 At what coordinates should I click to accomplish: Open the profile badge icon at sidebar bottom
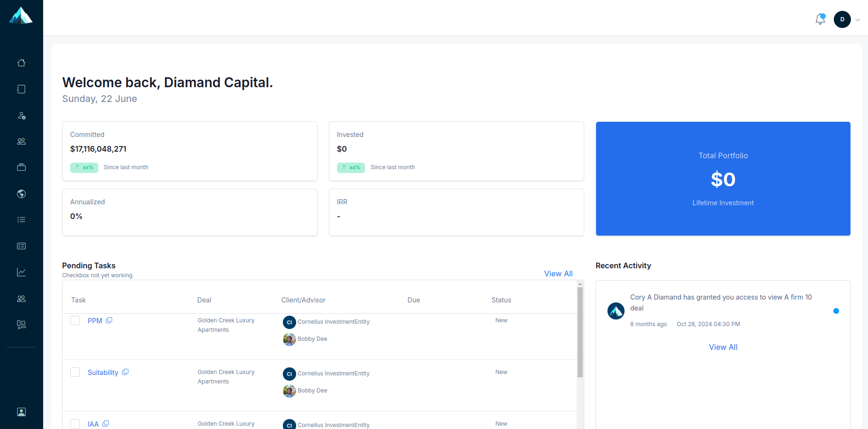21,412
